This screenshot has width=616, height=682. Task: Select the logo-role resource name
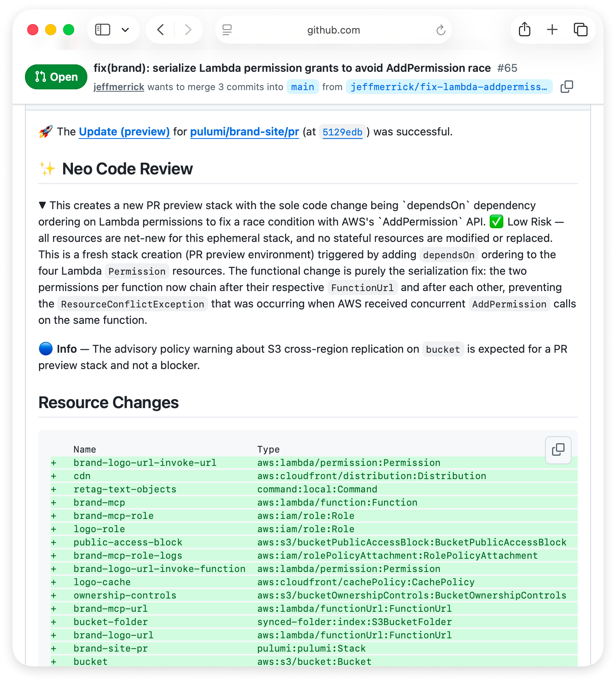coord(99,529)
